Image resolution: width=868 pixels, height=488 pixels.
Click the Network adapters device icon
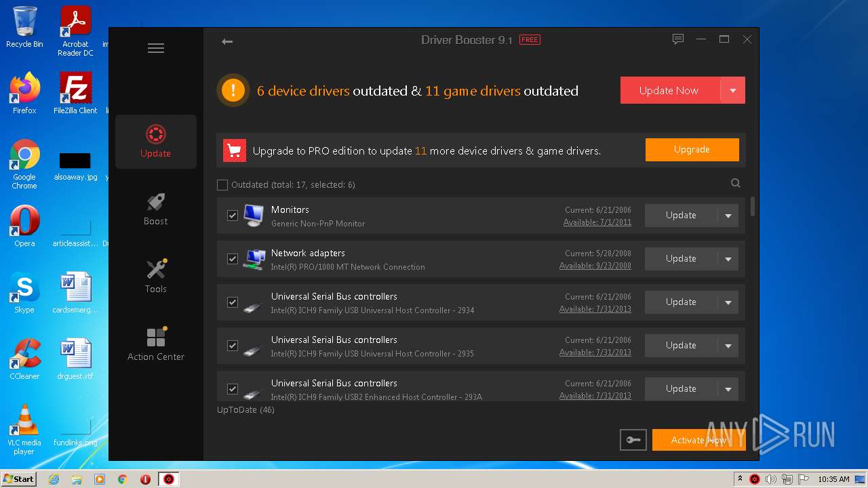254,259
